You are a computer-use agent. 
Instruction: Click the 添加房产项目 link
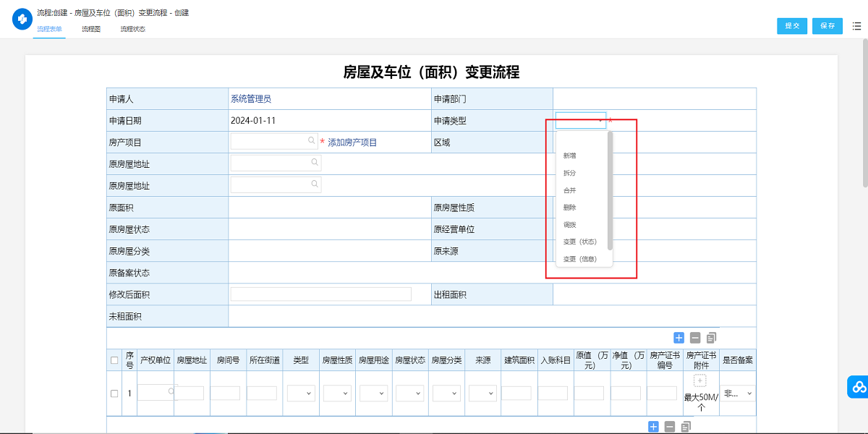352,142
